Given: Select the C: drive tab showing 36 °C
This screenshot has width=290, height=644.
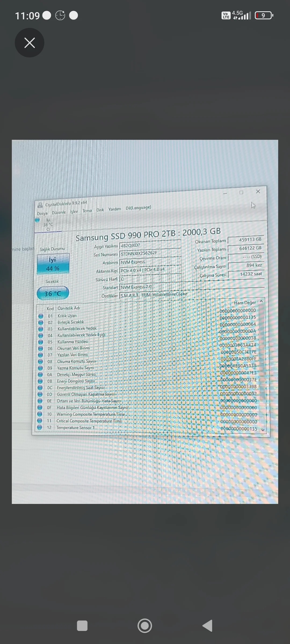Looking at the screenshot, I should 48,225.
